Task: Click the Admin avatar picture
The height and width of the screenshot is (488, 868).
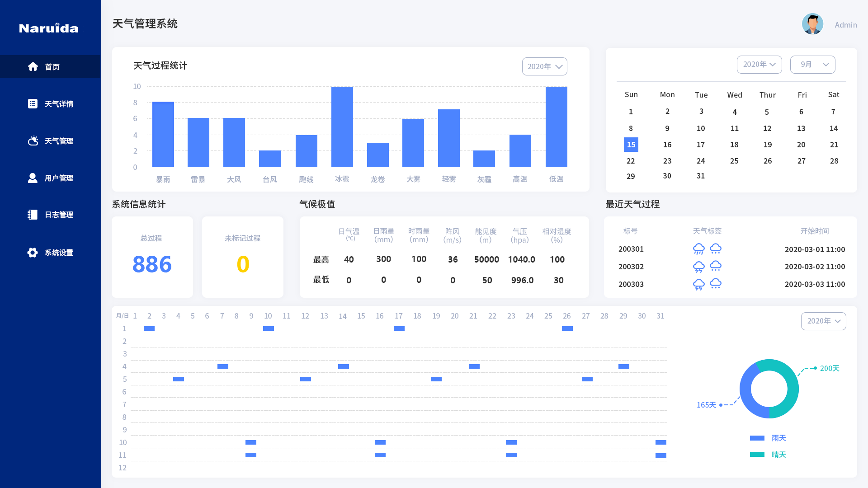Action: click(812, 24)
